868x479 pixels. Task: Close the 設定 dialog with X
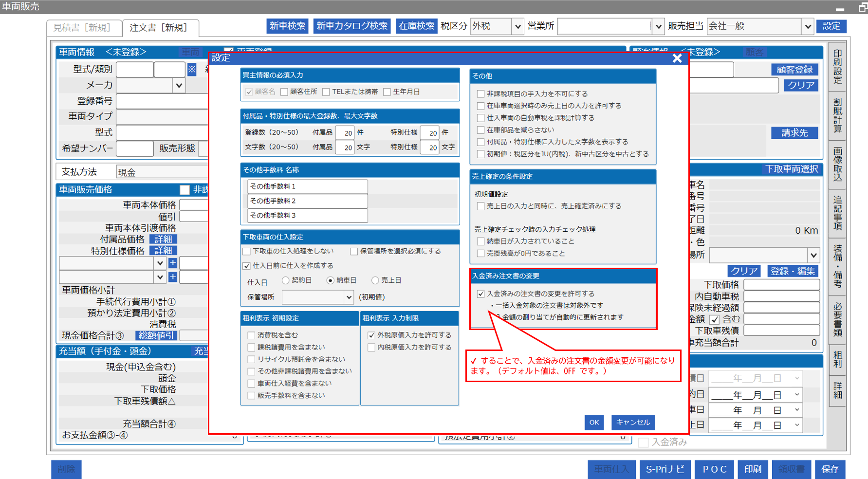(x=677, y=58)
